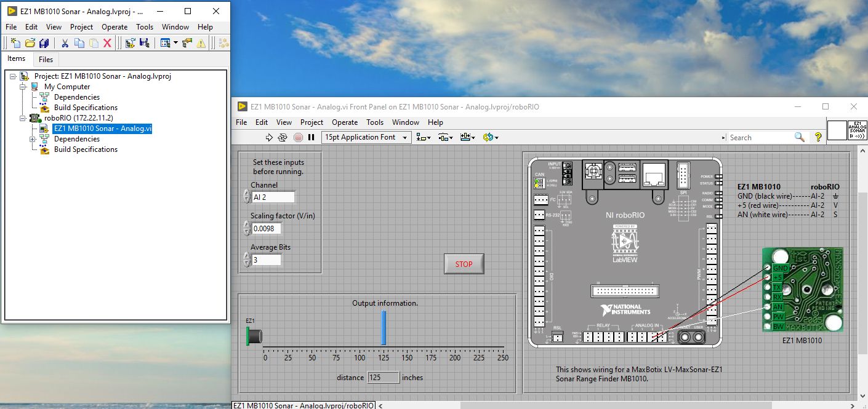Click Paste icon in Project Explorer toolbar
The width and height of the screenshot is (868, 409).
[x=93, y=43]
